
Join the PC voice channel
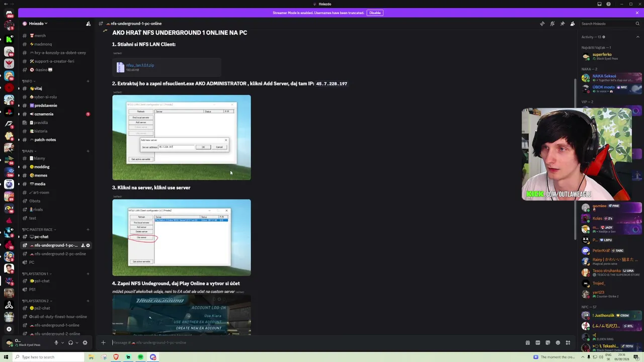coord(56,262)
